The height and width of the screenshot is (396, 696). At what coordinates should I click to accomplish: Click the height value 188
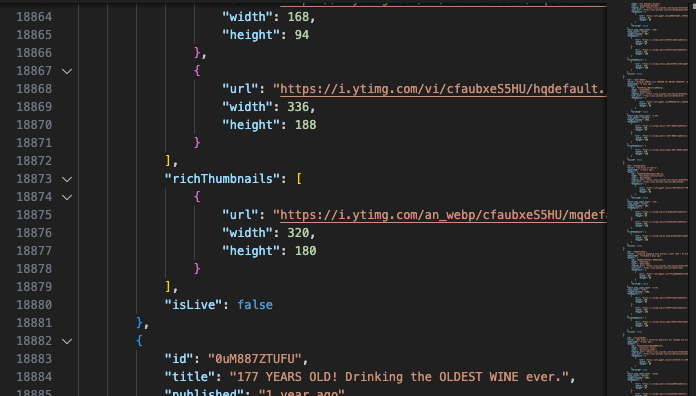point(305,125)
